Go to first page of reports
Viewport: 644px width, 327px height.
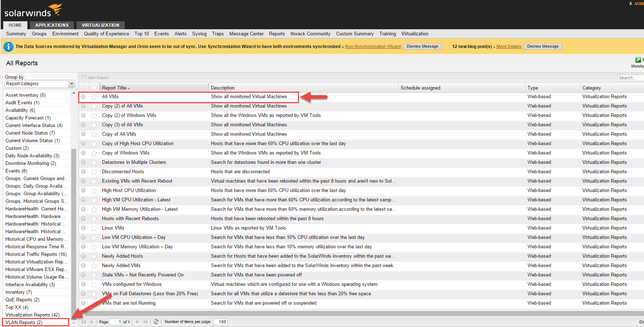coord(84,322)
